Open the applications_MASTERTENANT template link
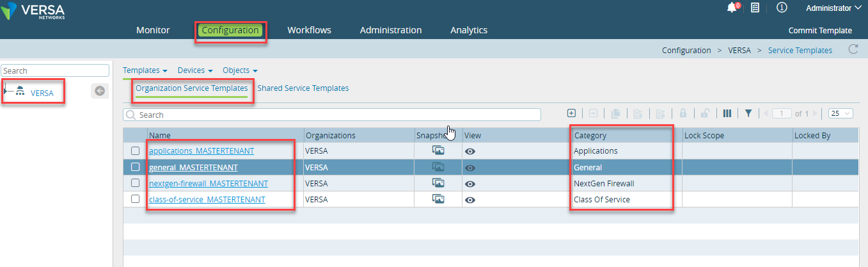The image size is (868, 267). 201,151
